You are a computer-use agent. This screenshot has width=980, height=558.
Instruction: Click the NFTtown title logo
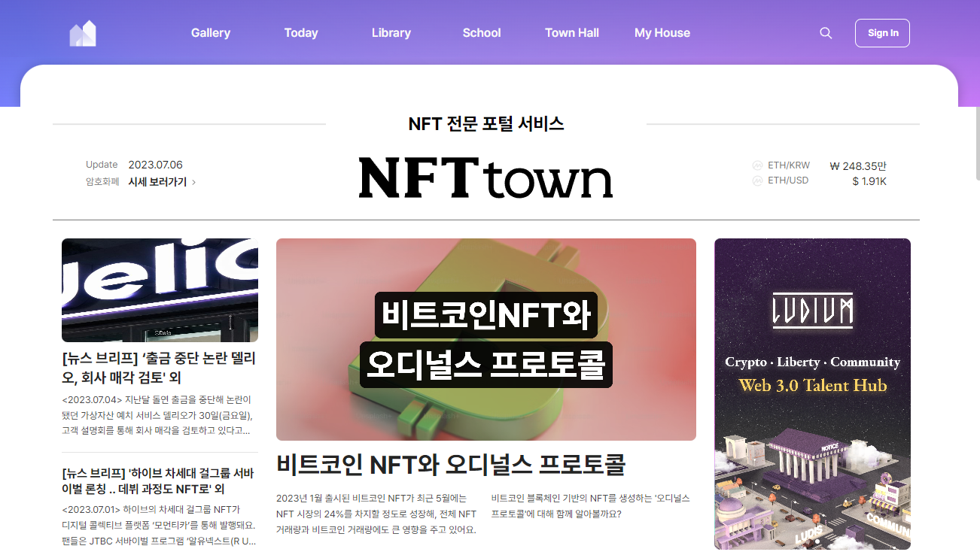coord(485,177)
